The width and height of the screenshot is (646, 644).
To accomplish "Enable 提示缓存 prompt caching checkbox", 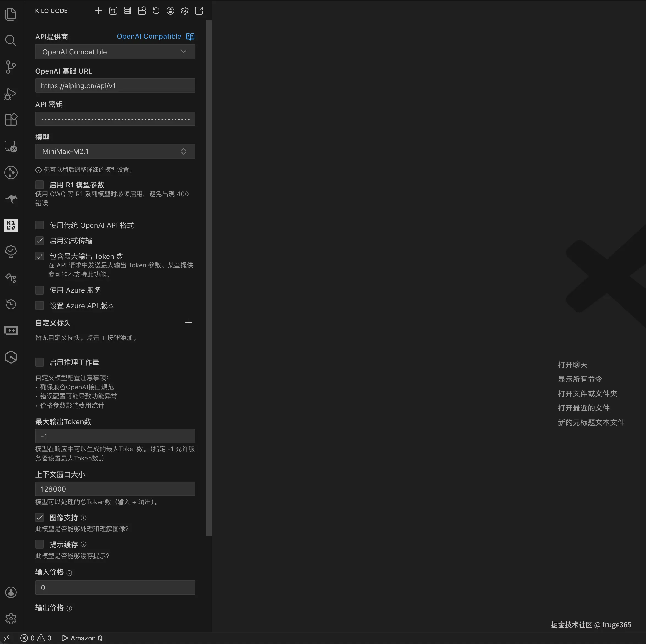I will coord(40,544).
